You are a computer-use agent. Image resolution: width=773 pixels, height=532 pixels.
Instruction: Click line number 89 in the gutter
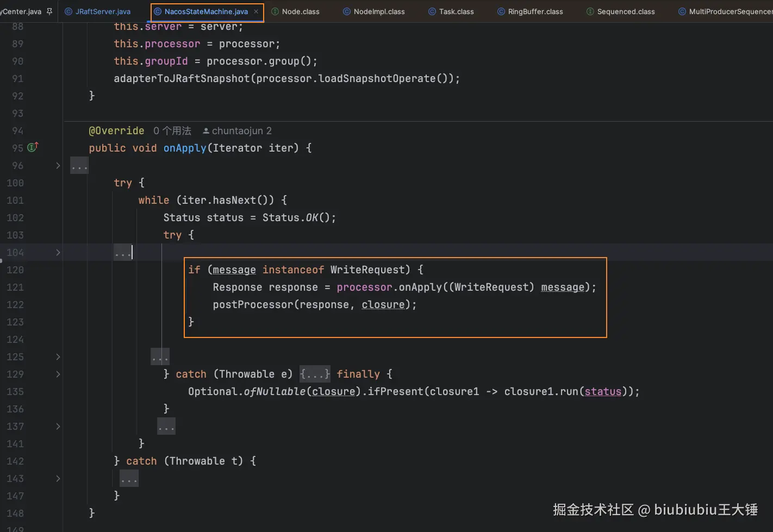pos(18,43)
